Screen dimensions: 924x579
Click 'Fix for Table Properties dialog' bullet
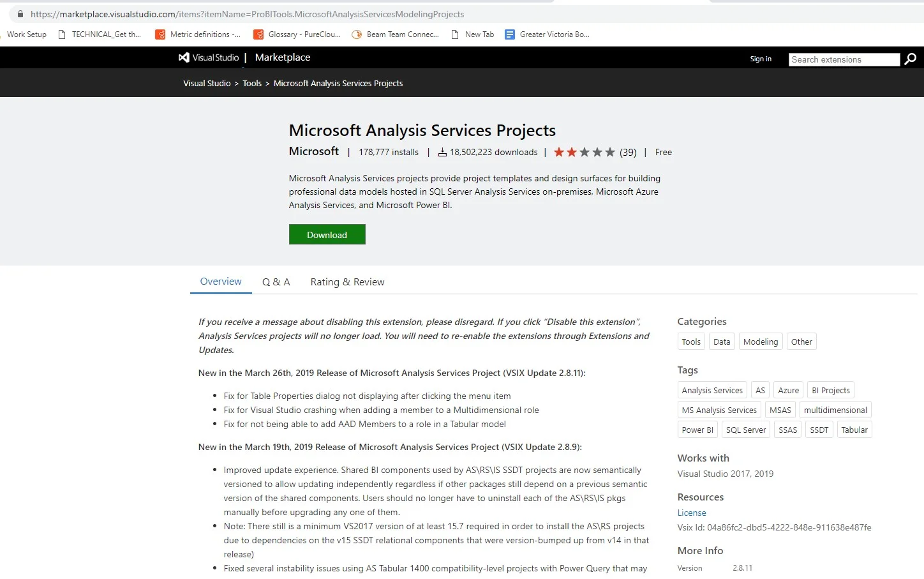click(367, 396)
